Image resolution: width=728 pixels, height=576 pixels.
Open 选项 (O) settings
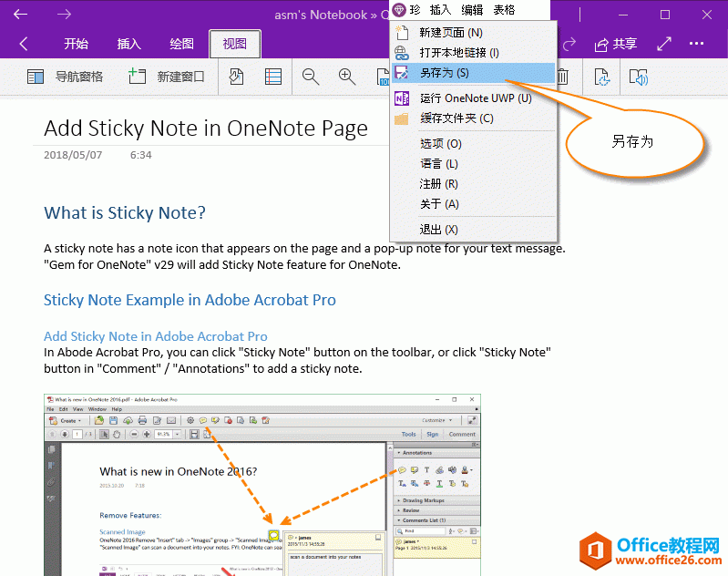tap(474, 143)
